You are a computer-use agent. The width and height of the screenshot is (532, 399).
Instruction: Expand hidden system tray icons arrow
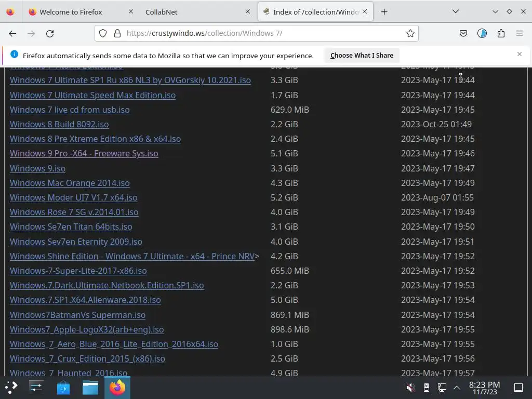coord(457,388)
